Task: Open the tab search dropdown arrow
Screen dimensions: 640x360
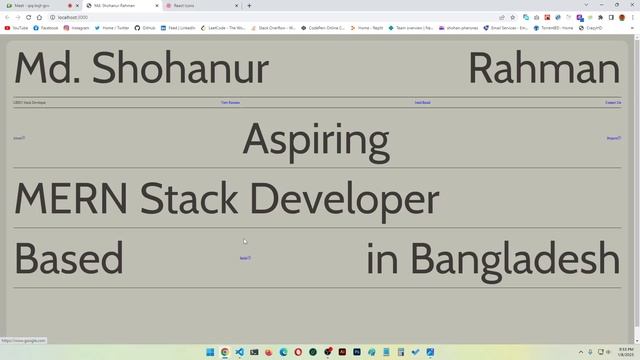Action: (587, 5)
